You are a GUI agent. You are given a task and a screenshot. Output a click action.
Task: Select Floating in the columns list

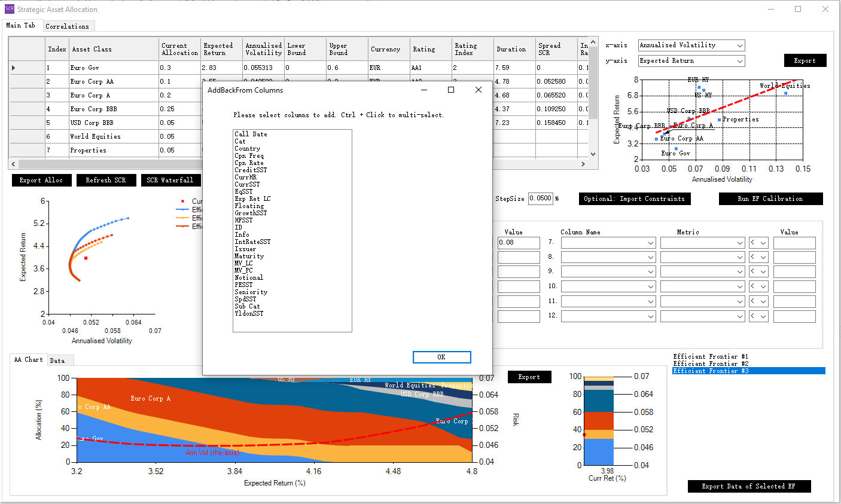(249, 206)
